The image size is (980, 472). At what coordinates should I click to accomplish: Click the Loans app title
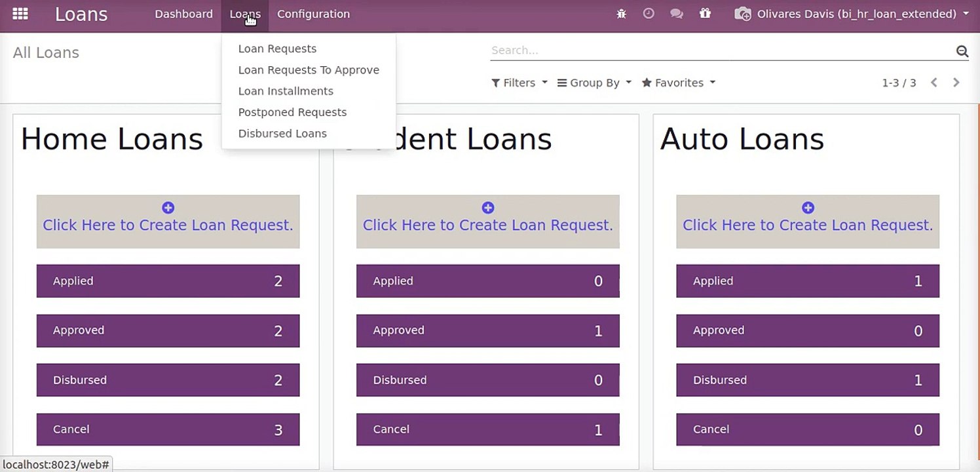81,14
